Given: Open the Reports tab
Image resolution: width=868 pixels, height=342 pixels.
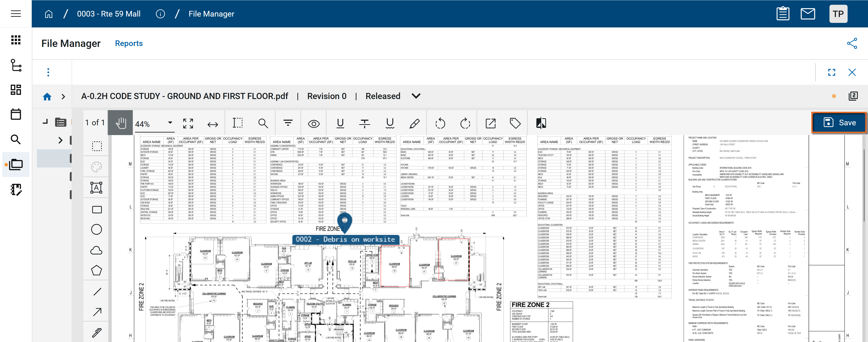Looking at the screenshot, I should (x=129, y=44).
